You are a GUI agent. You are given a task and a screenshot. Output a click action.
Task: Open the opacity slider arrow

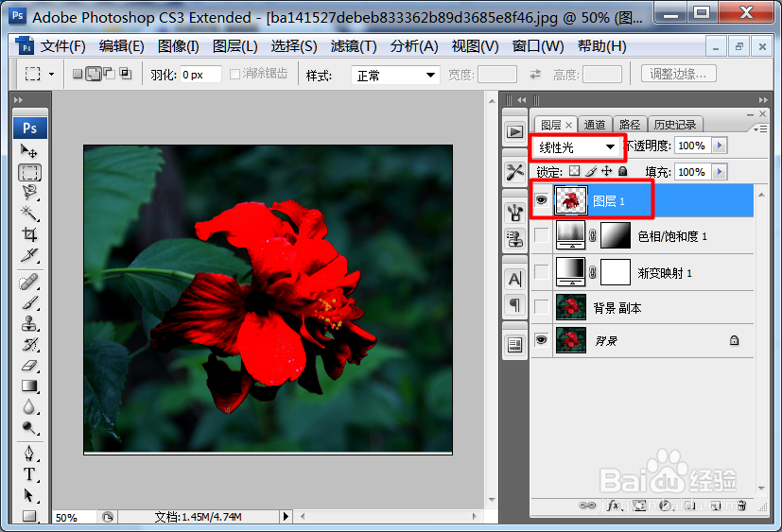click(x=720, y=146)
